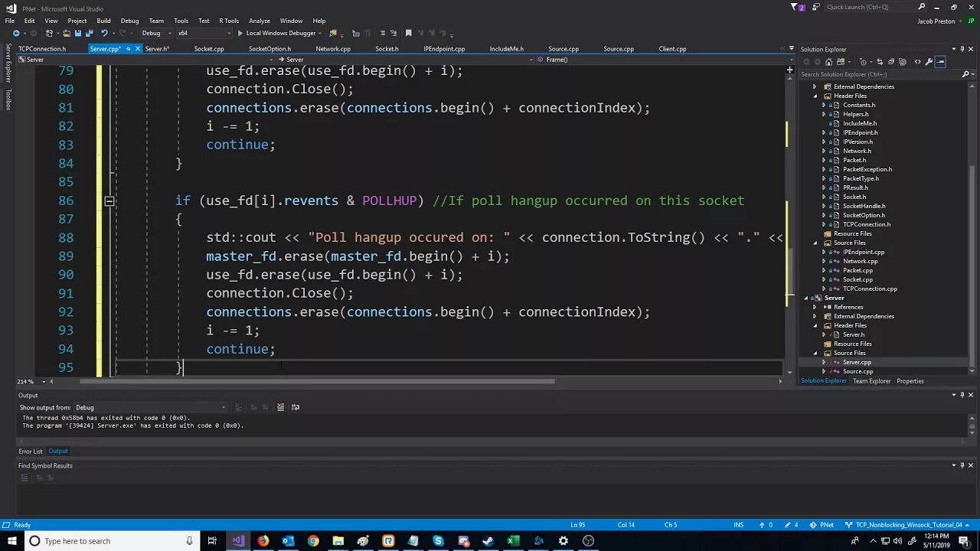Open Task View from the taskbar
980x551 pixels.
(x=212, y=541)
